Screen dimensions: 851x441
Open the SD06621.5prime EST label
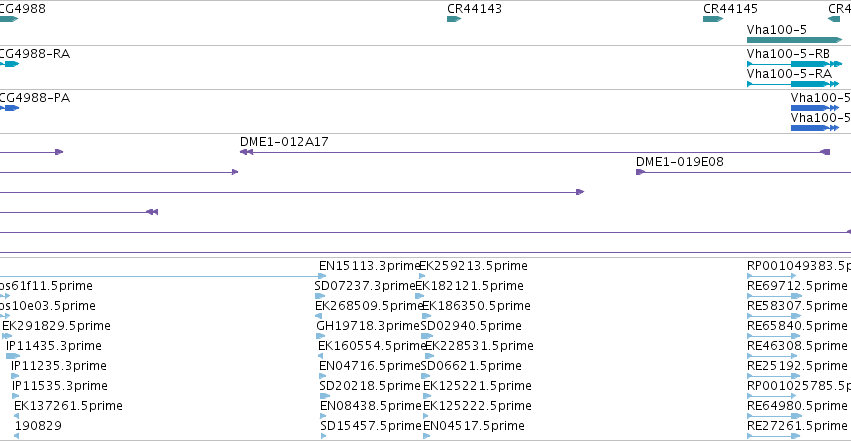click(x=471, y=366)
